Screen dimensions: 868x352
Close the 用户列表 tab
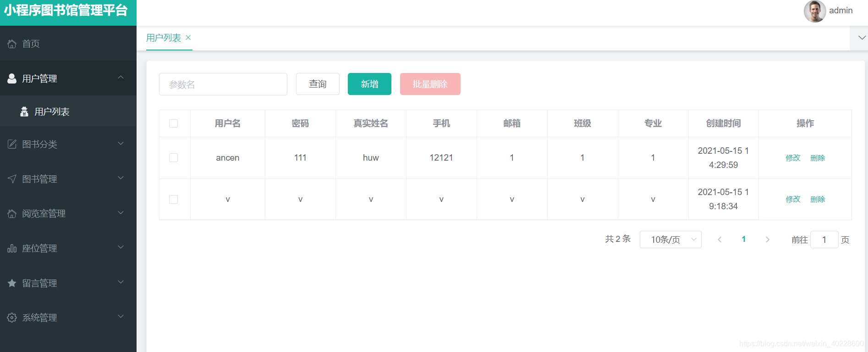[188, 38]
